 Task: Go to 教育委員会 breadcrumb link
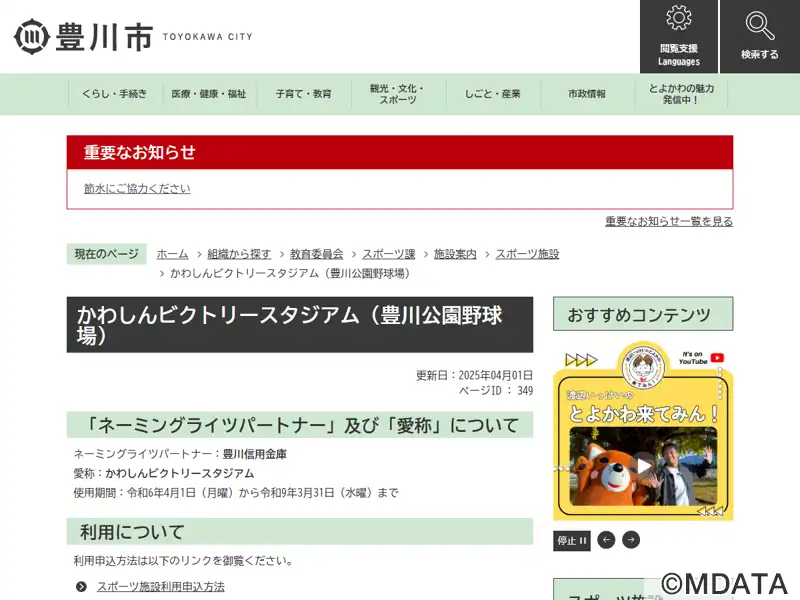coord(316,254)
